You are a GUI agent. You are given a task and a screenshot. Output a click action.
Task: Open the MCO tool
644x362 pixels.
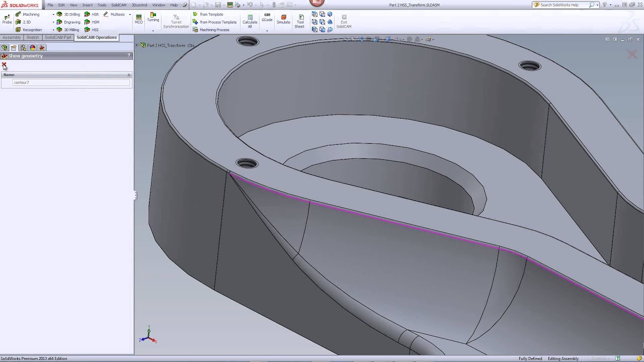coord(139,19)
